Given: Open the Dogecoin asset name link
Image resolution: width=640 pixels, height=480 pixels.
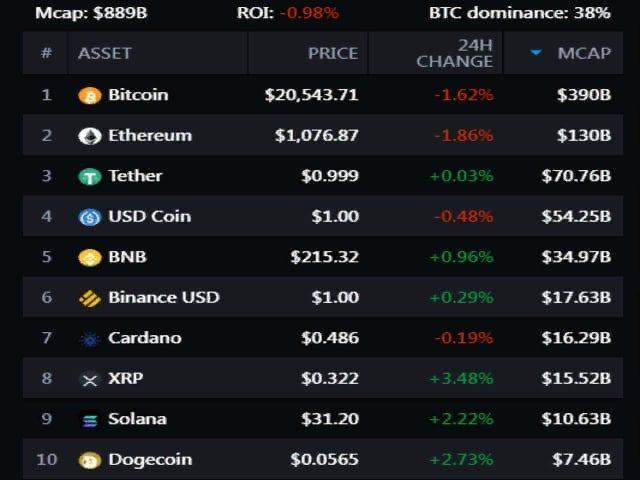Looking at the screenshot, I should coord(149,460).
